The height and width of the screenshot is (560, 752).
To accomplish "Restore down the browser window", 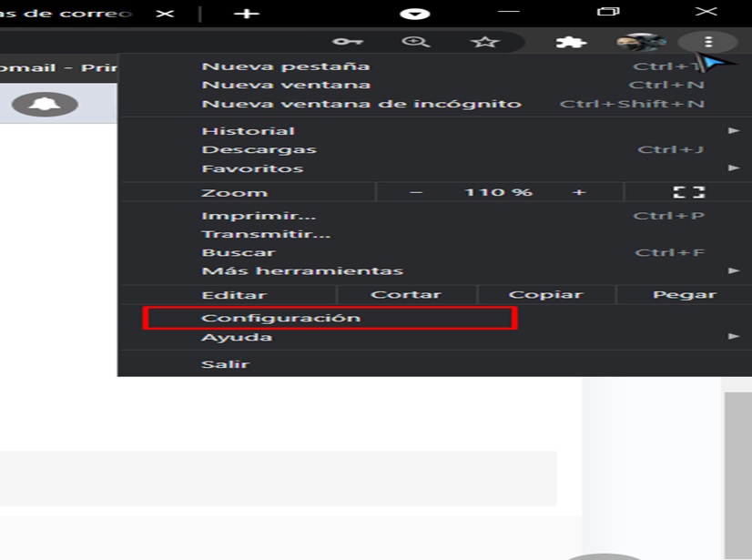I will [607, 12].
